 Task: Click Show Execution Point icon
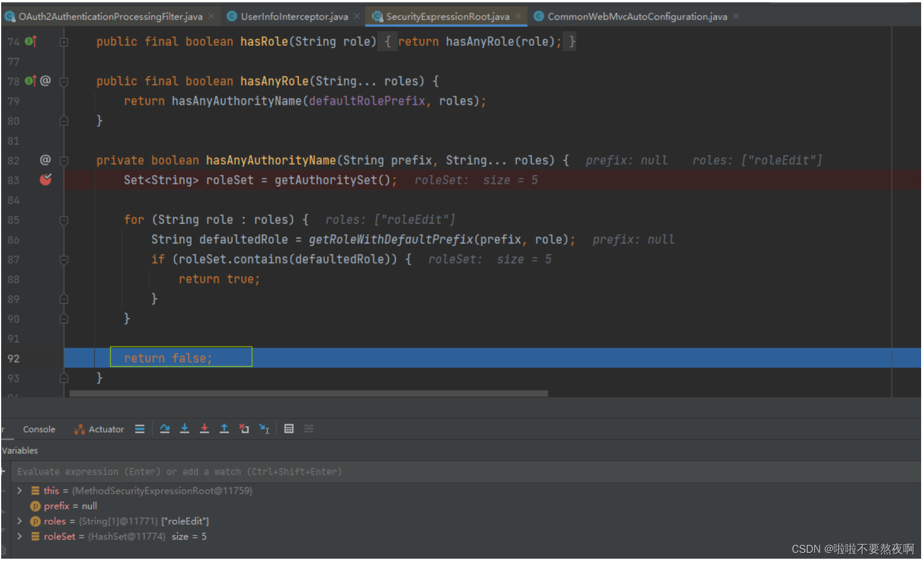[x=140, y=429]
